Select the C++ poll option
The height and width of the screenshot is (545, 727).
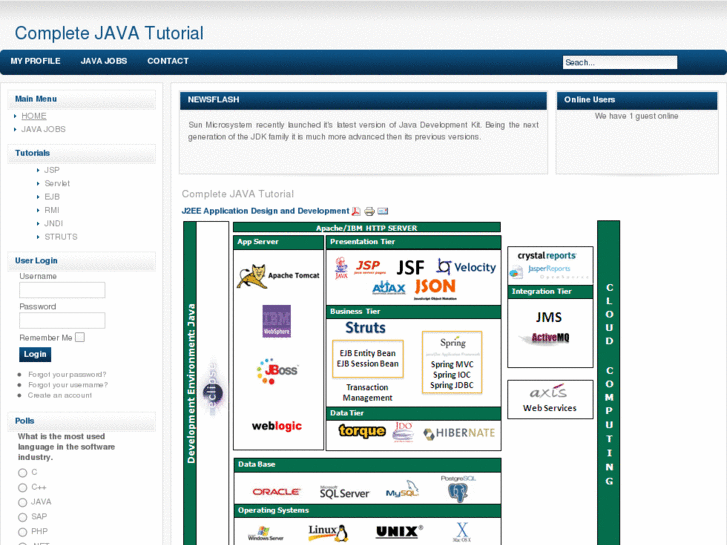pos(22,487)
